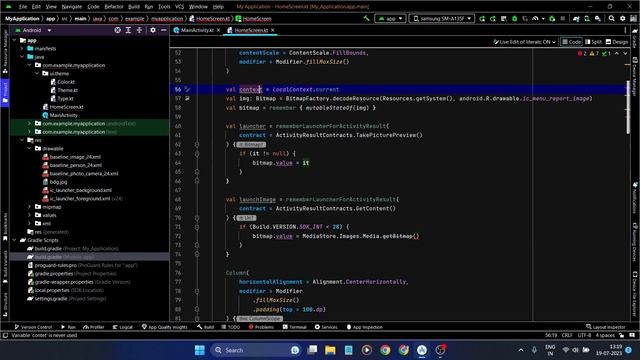
Task: Open the samsung SM-A135F device dropdown
Action: (441, 18)
